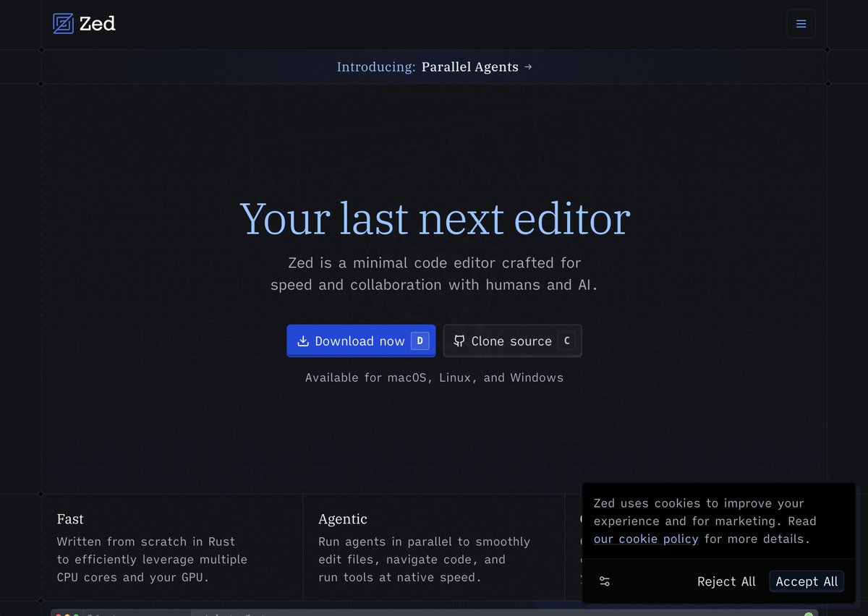Screen dimensions: 868x616
Task: Reject all cookies
Action: tap(726, 581)
